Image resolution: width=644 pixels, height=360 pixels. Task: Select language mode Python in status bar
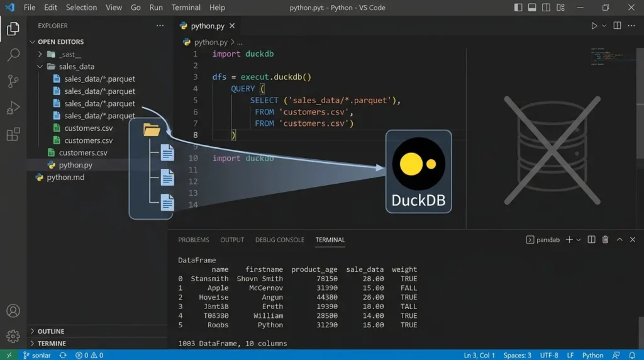(x=592, y=355)
